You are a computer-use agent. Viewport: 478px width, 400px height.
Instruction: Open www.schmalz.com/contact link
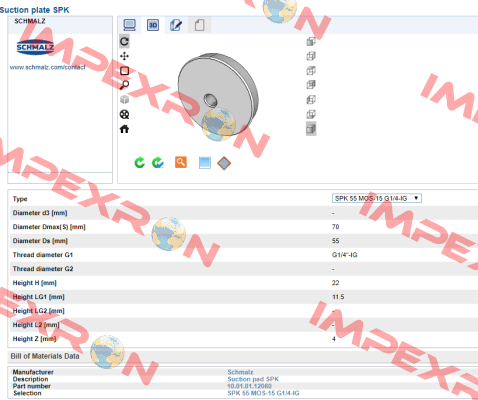(47, 67)
